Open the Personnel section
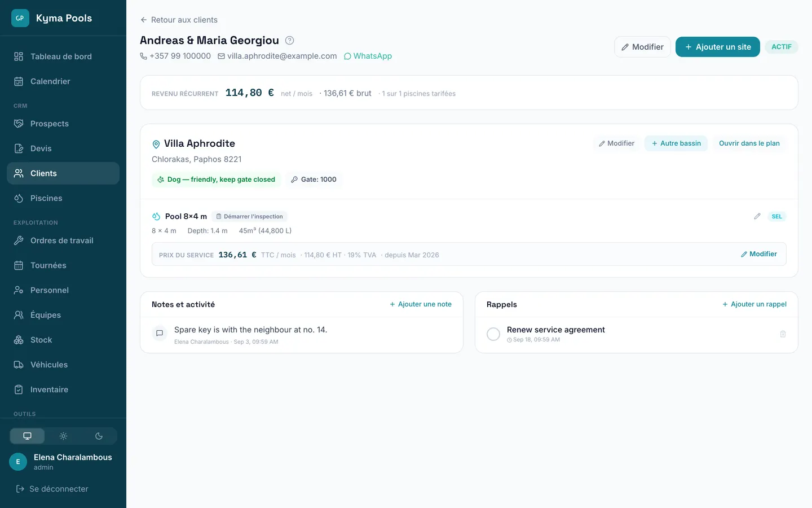Image resolution: width=812 pixels, height=508 pixels. coord(63,290)
